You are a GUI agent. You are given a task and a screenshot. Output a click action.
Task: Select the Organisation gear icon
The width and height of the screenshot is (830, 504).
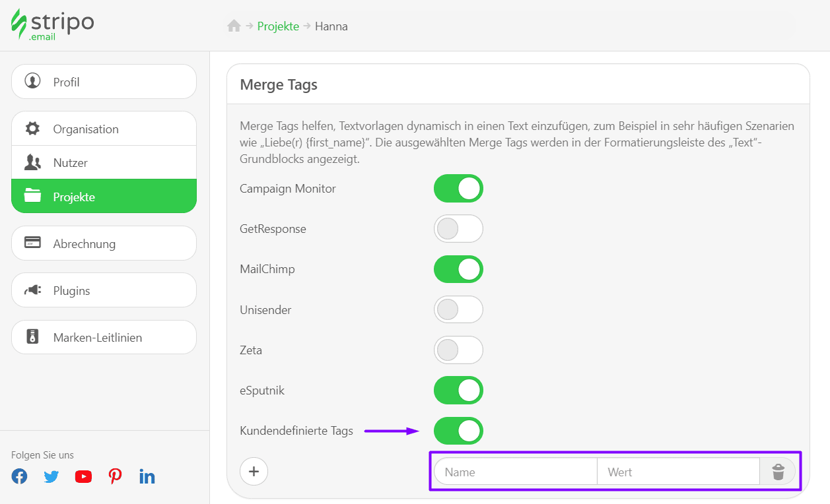point(34,129)
